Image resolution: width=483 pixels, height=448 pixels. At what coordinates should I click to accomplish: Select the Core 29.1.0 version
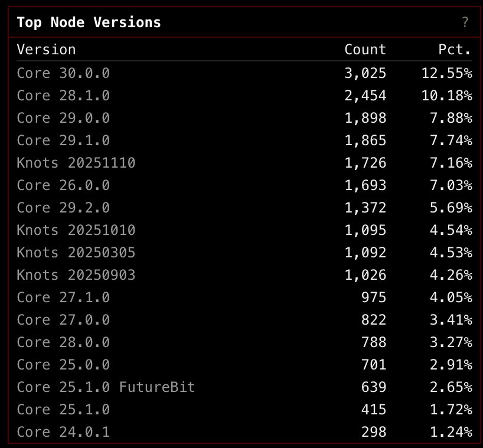[x=63, y=140]
